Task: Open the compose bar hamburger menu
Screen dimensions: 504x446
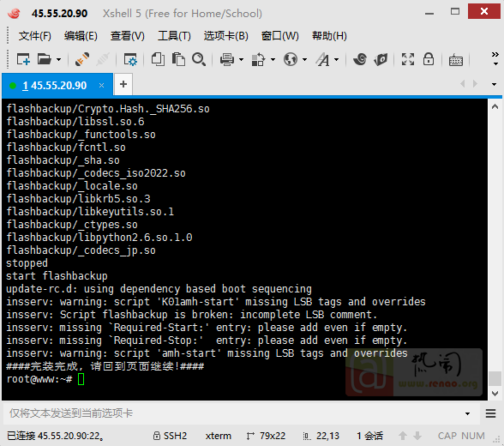Action: pos(490,413)
